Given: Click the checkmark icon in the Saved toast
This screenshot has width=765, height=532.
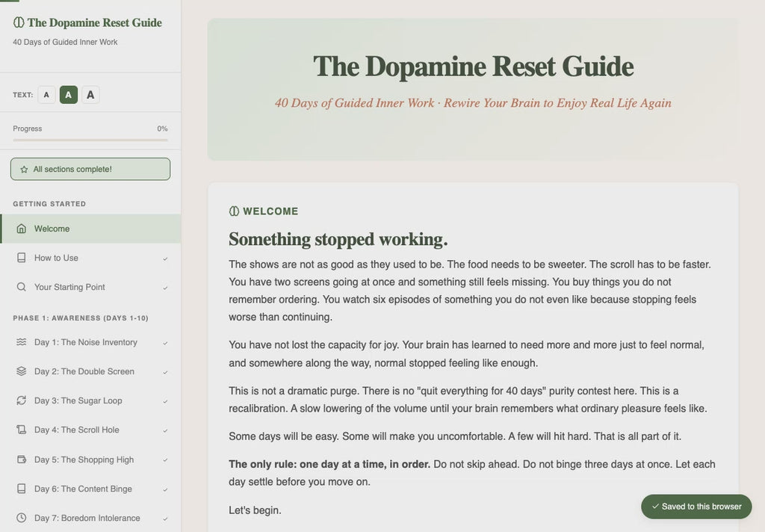Looking at the screenshot, I should [655, 507].
